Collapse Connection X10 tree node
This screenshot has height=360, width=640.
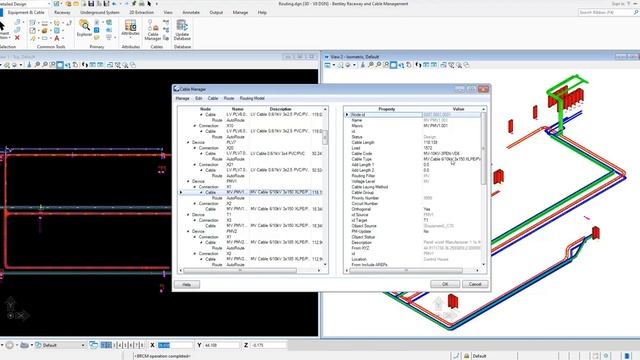[195, 126]
